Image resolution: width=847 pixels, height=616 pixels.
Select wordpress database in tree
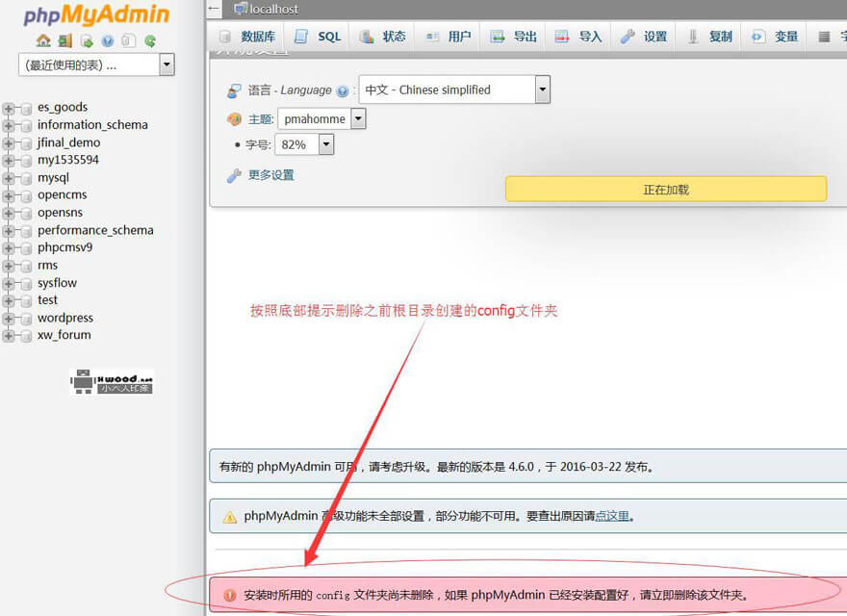65,318
